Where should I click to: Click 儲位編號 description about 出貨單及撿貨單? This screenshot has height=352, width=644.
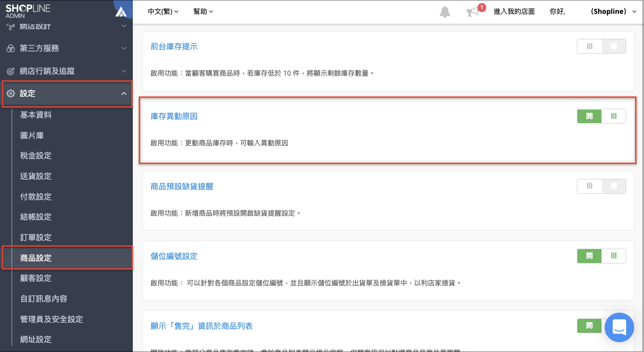(x=305, y=283)
